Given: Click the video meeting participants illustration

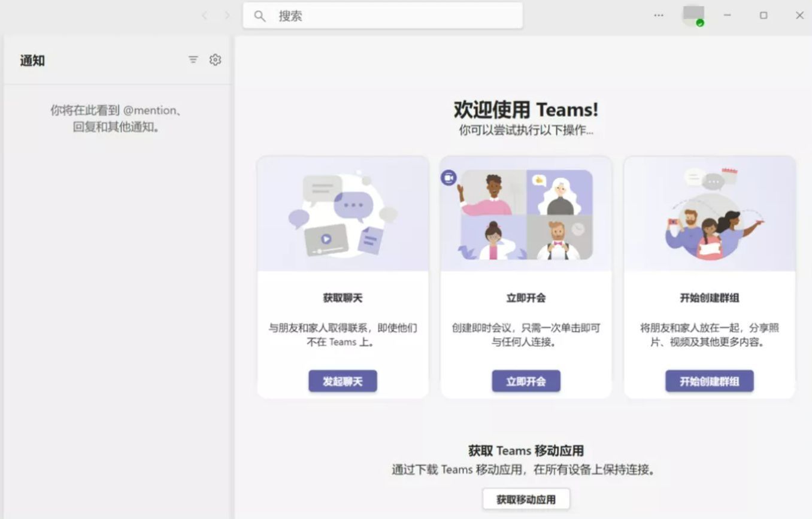Looking at the screenshot, I should [x=526, y=216].
